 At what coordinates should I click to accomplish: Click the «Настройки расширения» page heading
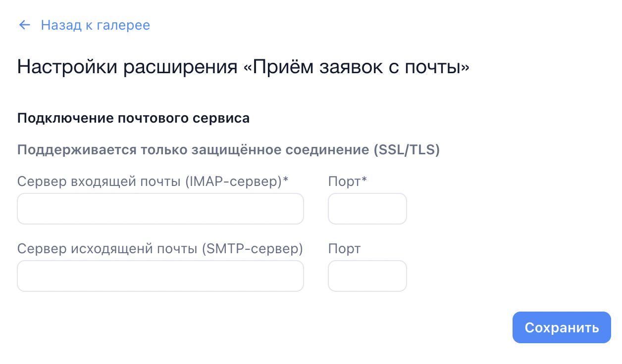pyautogui.click(x=127, y=67)
